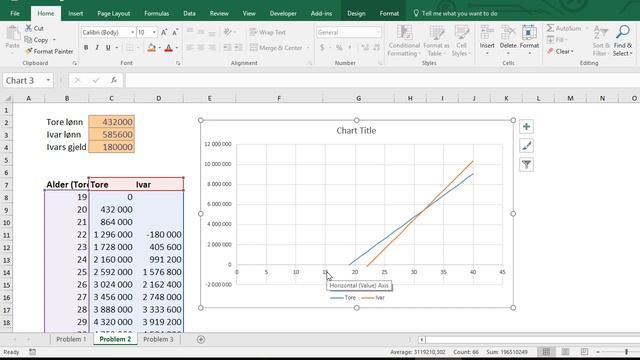Click the Insert Function fx icon
This screenshot has height=360, width=640.
pos(114,80)
